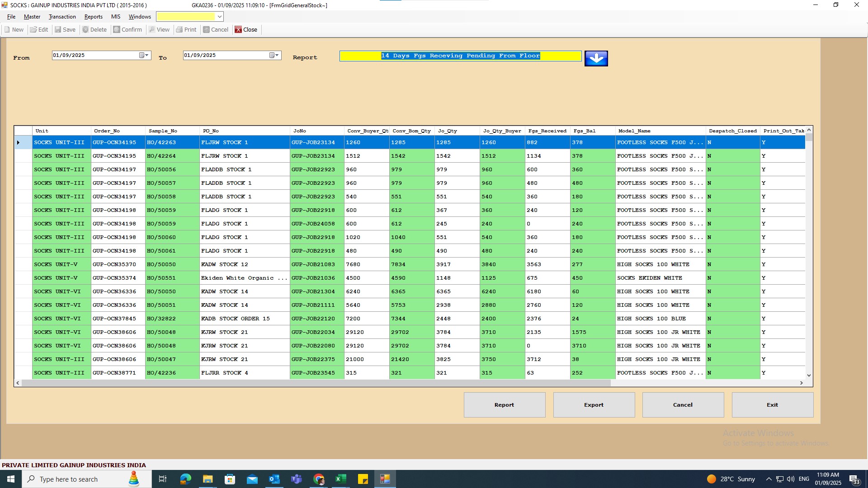Open Chrome from the taskbar
The width and height of the screenshot is (868, 488).
point(319,479)
